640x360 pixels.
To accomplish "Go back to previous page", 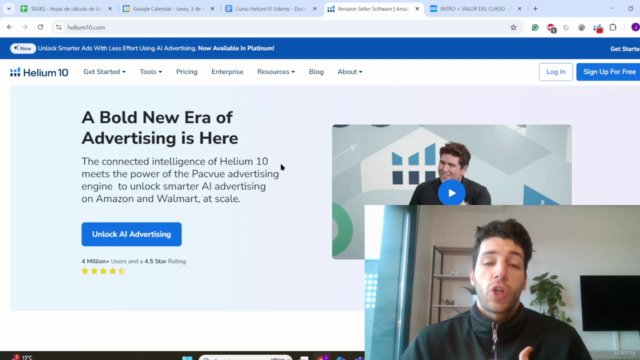I will [9, 27].
